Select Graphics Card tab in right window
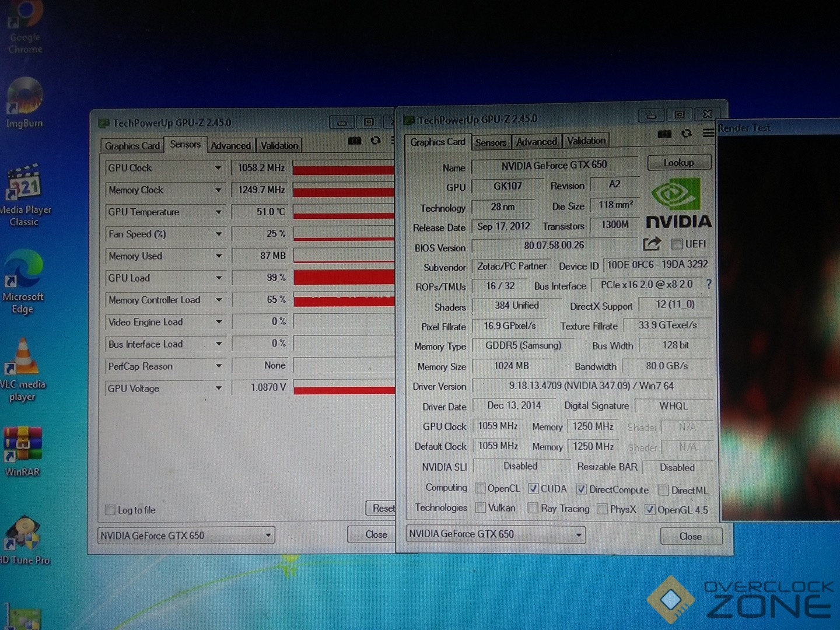 437,142
